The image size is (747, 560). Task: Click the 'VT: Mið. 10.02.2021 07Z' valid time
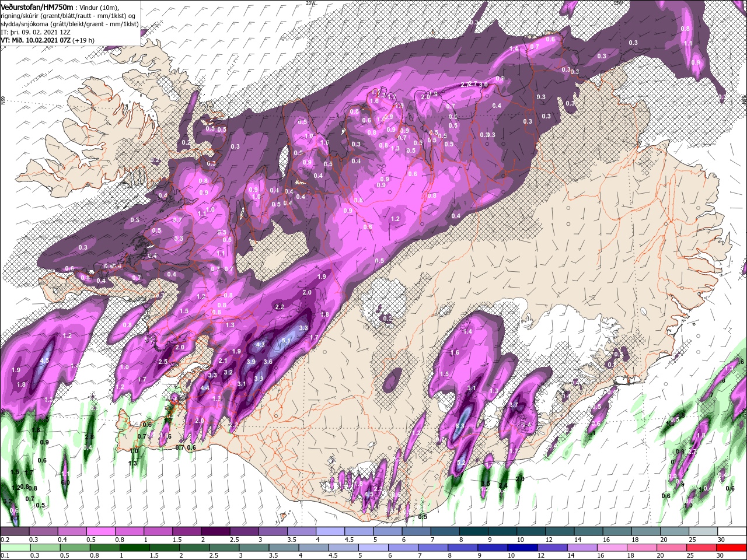click(34, 40)
